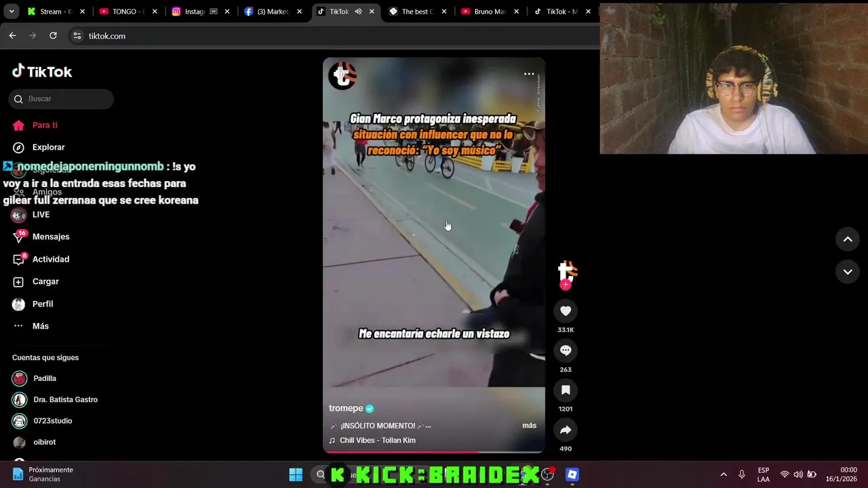The image size is (868, 488).
Task: Open Roblox app in taskbar
Action: click(572, 474)
